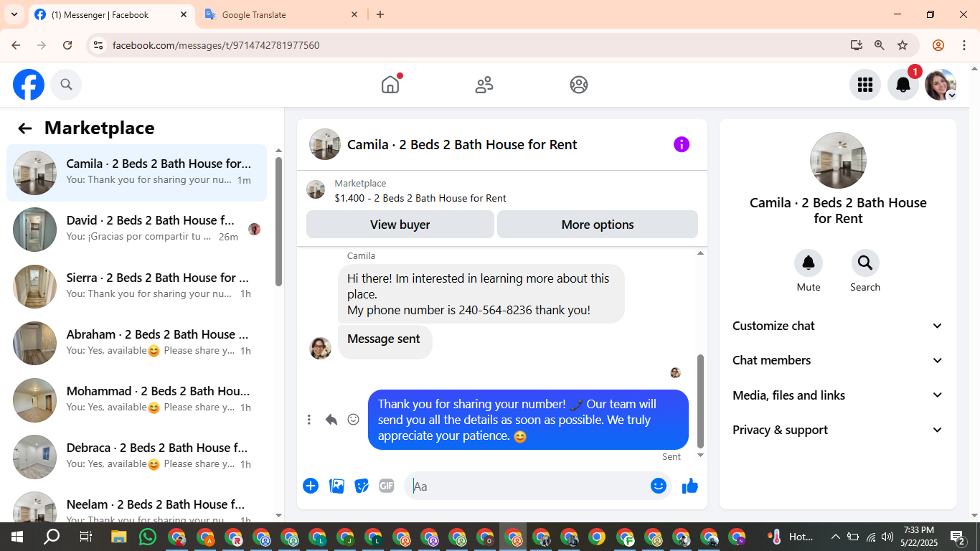This screenshot has height=551, width=980.
Task: React to sent message with smiley icon
Action: pyautogui.click(x=353, y=420)
